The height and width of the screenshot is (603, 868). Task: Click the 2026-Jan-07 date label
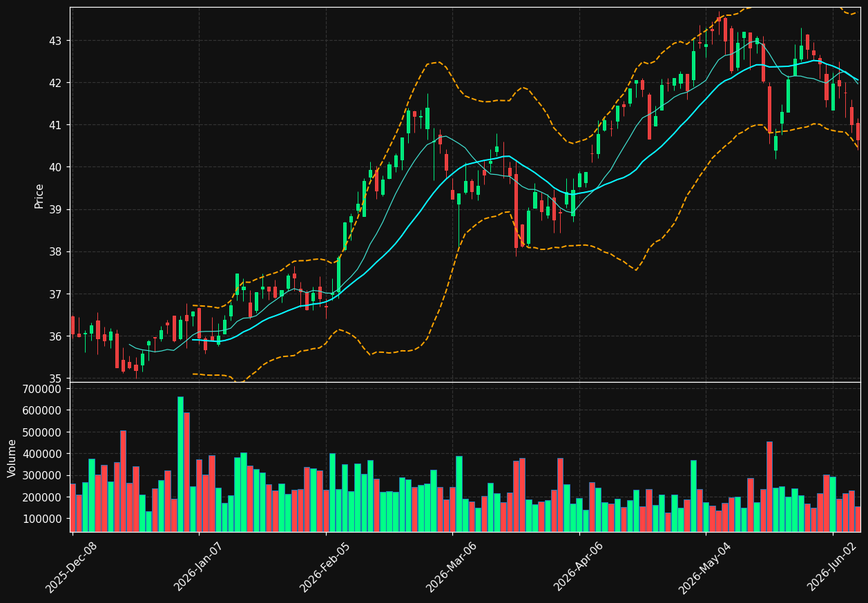[198, 567]
